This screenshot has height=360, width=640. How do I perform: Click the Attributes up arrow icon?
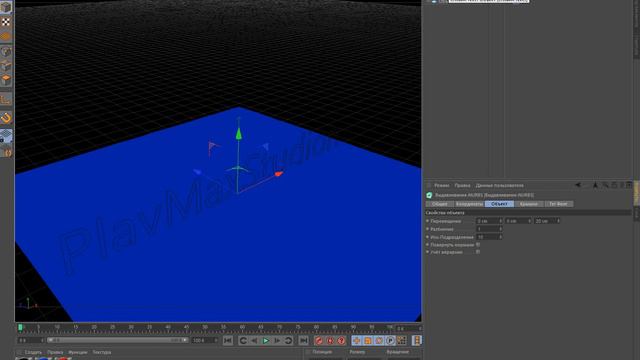[x=595, y=185]
